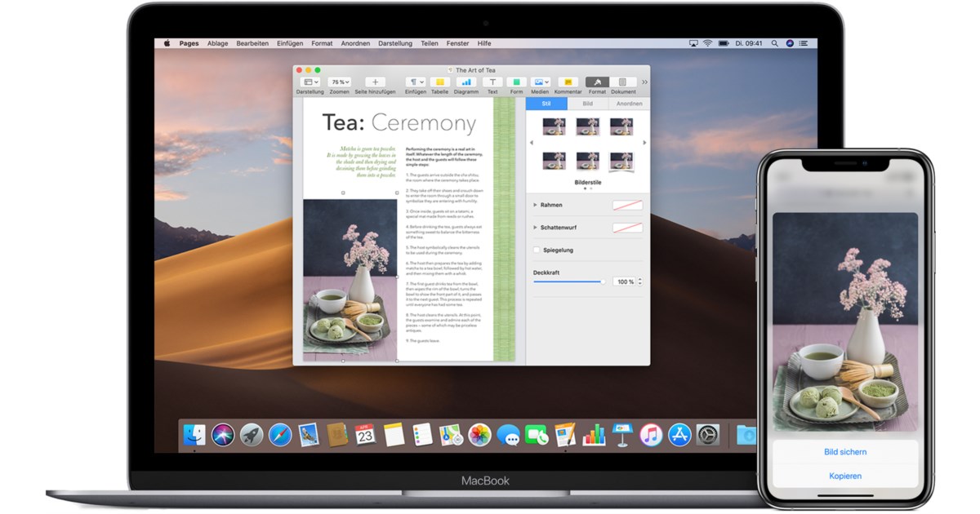Choose curled-shadow image style bottom right
This screenshot has width=980, height=514.
click(621, 161)
